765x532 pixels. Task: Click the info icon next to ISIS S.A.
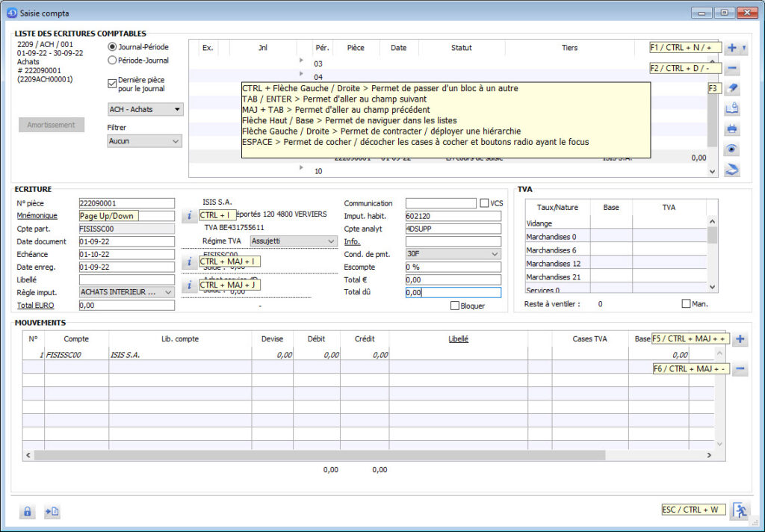[189, 215]
